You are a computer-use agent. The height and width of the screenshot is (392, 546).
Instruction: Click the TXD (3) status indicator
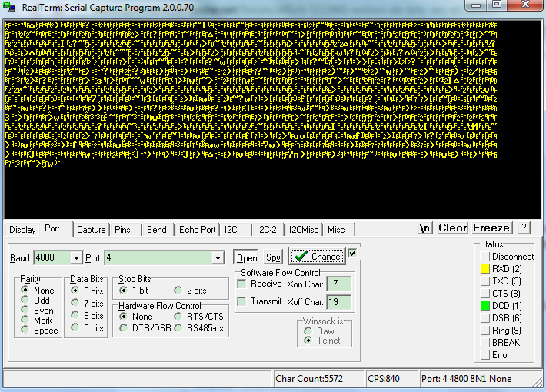[484, 281]
